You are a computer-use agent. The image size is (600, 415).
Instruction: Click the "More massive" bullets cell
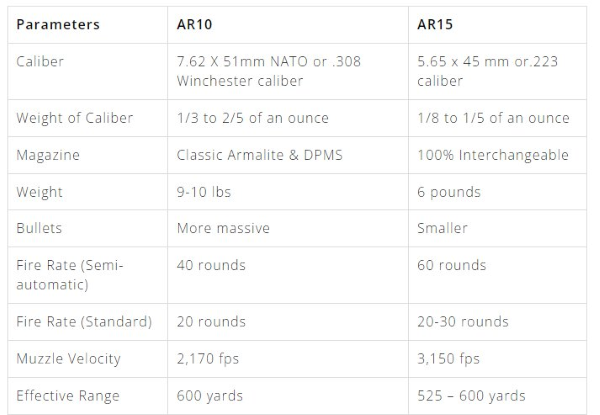(x=223, y=228)
